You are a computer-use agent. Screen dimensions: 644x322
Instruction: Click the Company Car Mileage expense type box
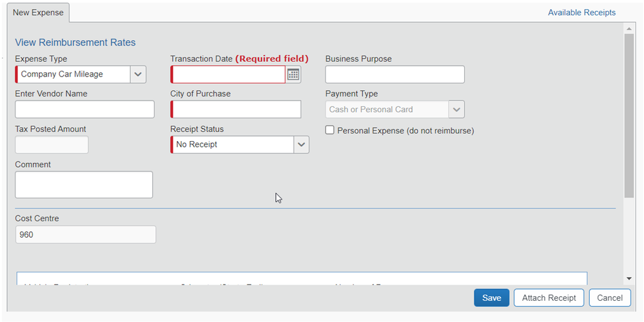[73, 74]
